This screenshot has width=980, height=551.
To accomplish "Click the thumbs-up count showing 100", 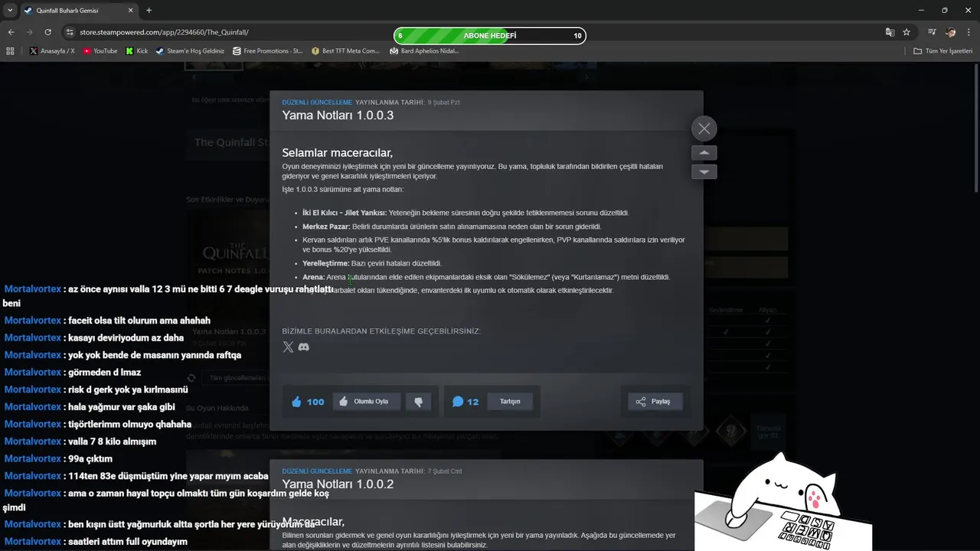I will [x=308, y=402].
